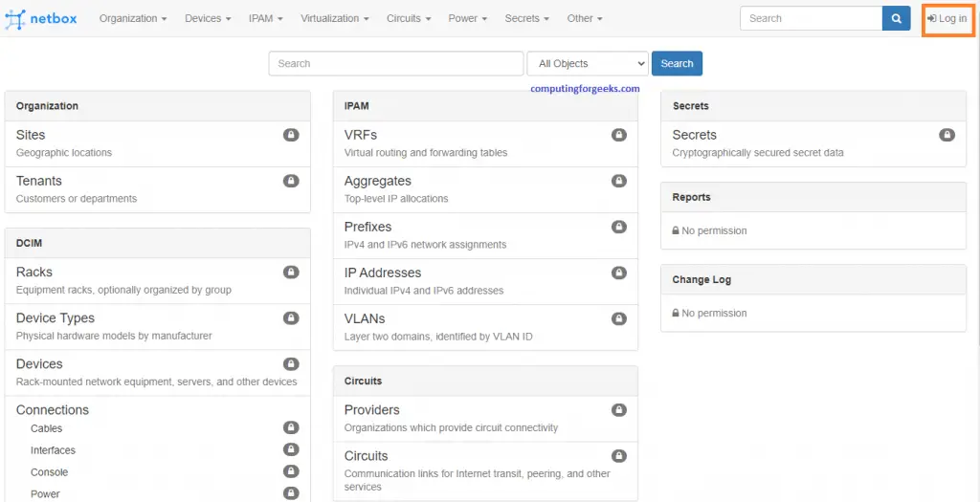Open the Interfaces connections link

(54, 450)
